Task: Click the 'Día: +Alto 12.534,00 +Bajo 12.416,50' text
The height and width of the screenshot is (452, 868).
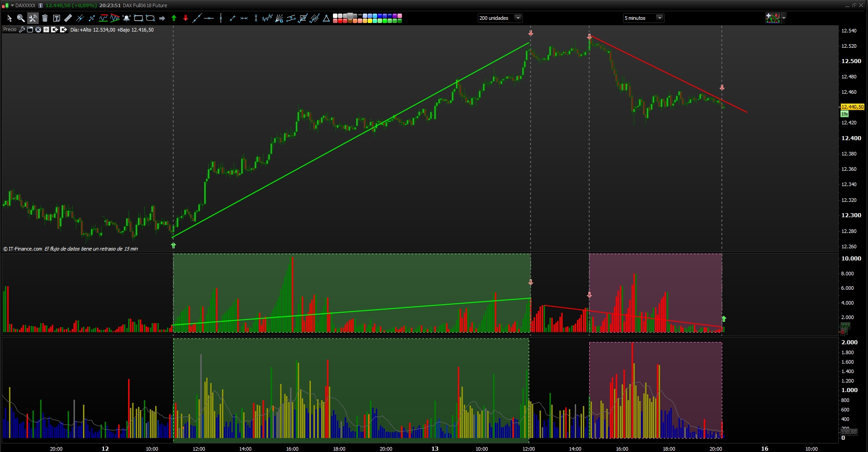Action: coord(112,30)
